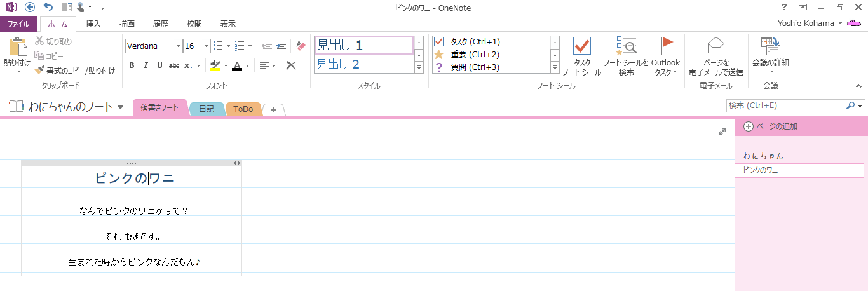This screenshot has width=868, height=291.
Task: Click the Bold formatting button
Action: click(x=132, y=65)
